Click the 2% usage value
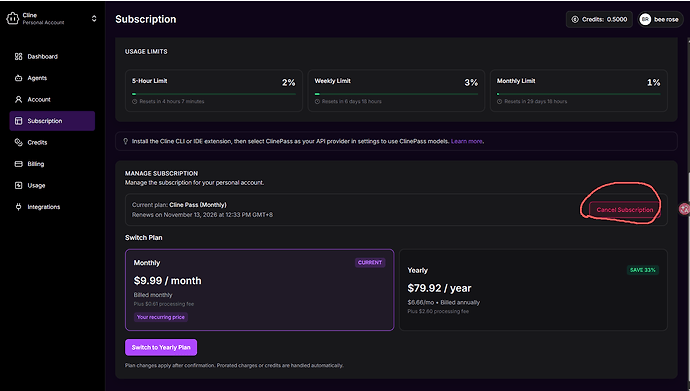The image size is (690, 391). tap(289, 82)
